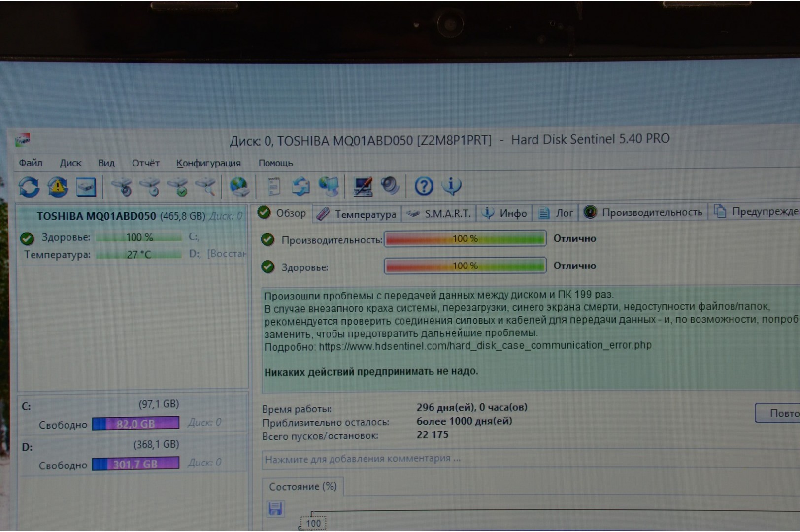Image resolution: width=800 pixels, height=532 pixels.
Task: Click the speaker sound toolbar icon
Action: (x=390, y=186)
